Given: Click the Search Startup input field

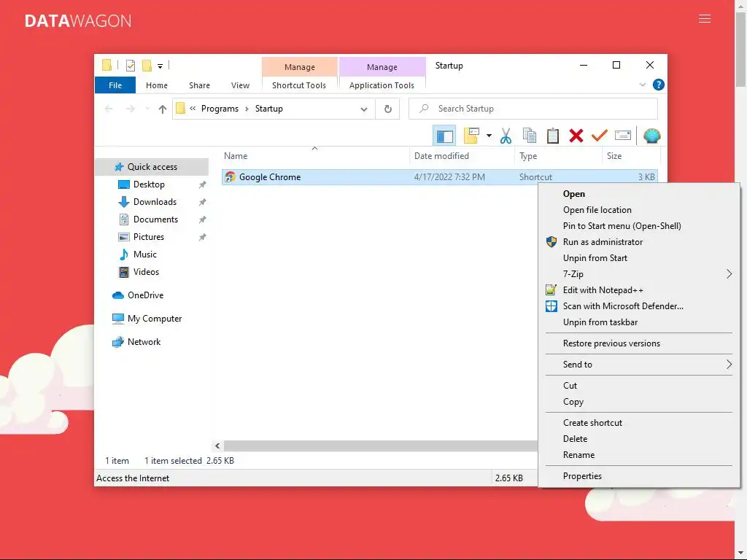Looking at the screenshot, I should 533,109.
